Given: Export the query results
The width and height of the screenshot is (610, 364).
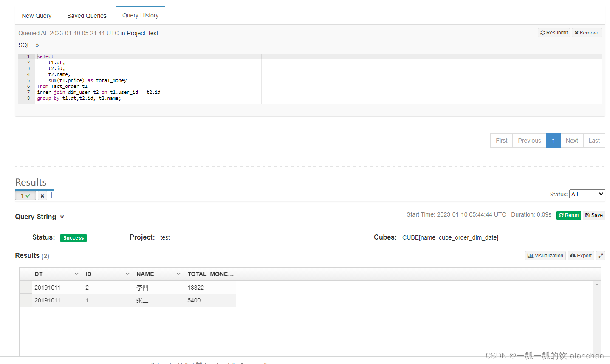Looking at the screenshot, I should pos(581,256).
